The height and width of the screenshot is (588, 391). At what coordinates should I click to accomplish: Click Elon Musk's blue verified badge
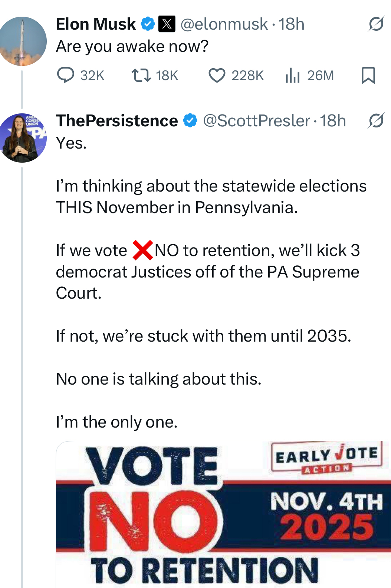coord(148,24)
